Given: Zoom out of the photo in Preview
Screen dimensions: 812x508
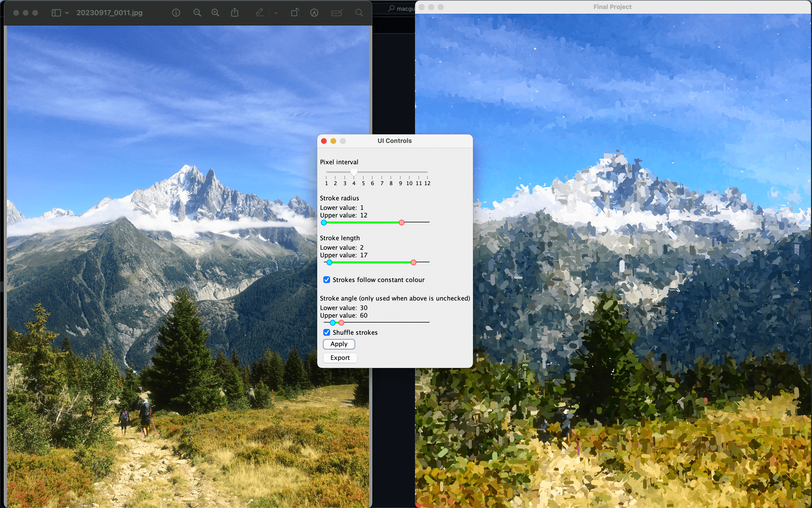Looking at the screenshot, I should point(197,13).
